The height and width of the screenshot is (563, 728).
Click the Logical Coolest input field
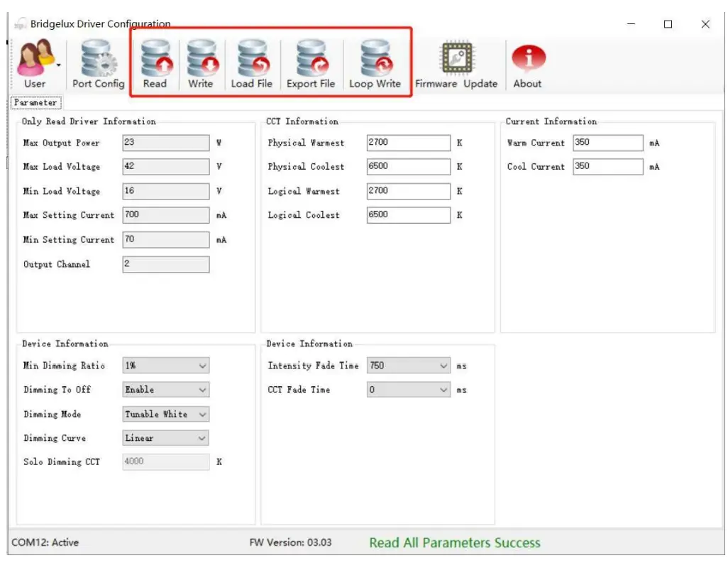click(x=409, y=215)
